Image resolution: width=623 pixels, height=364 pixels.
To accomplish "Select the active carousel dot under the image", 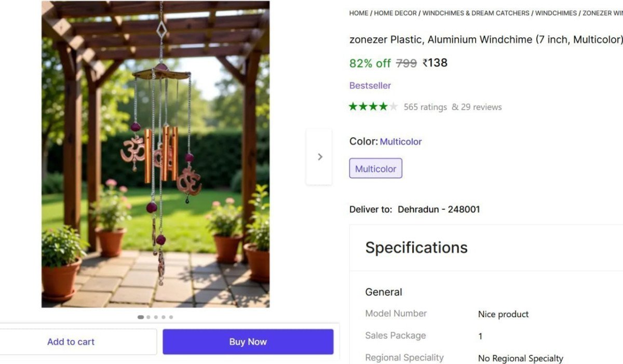I will (141, 317).
